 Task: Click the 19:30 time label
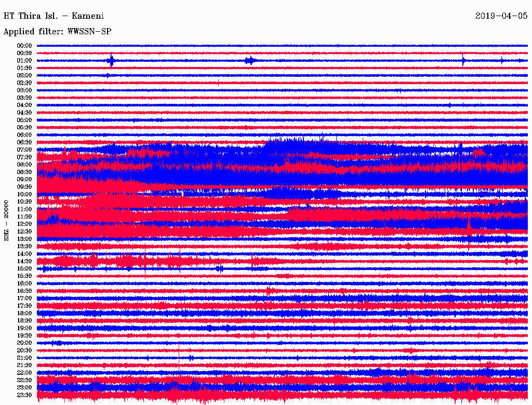click(24, 335)
